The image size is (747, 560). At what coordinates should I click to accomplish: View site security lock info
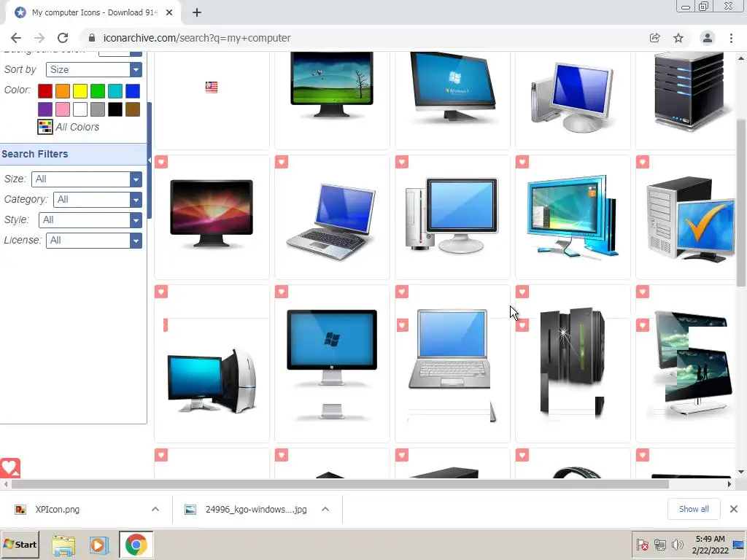pyautogui.click(x=92, y=38)
